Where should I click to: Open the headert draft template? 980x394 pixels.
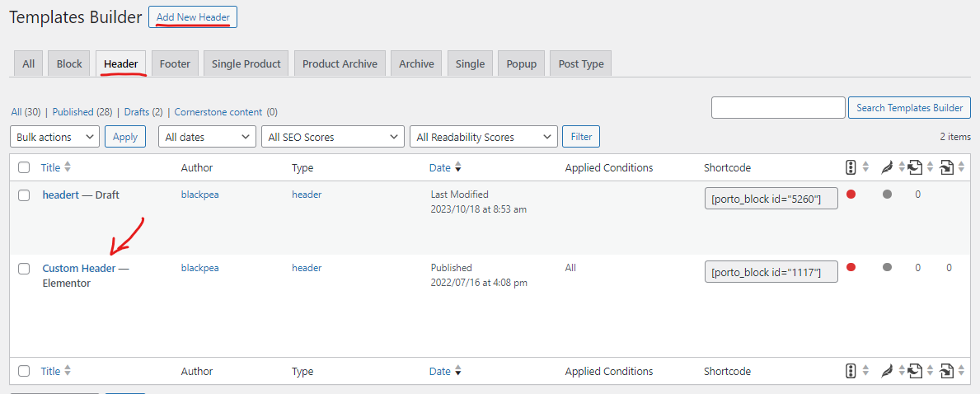pos(61,195)
